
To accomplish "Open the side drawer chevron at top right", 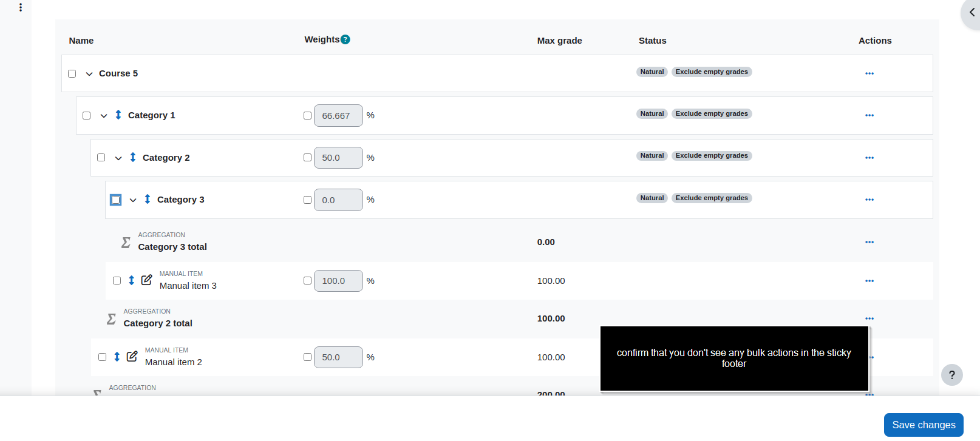I will [x=971, y=12].
